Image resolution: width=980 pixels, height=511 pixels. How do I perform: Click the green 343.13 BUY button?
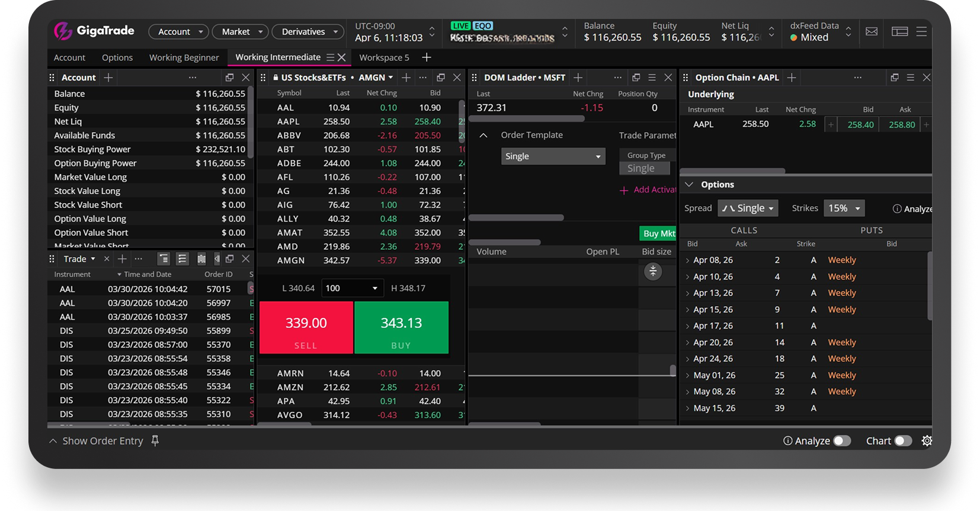(x=401, y=327)
